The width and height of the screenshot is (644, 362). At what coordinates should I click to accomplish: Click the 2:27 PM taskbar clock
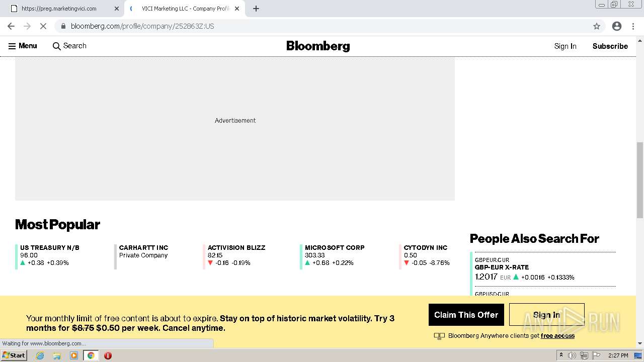pyautogui.click(x=618, y=355)
